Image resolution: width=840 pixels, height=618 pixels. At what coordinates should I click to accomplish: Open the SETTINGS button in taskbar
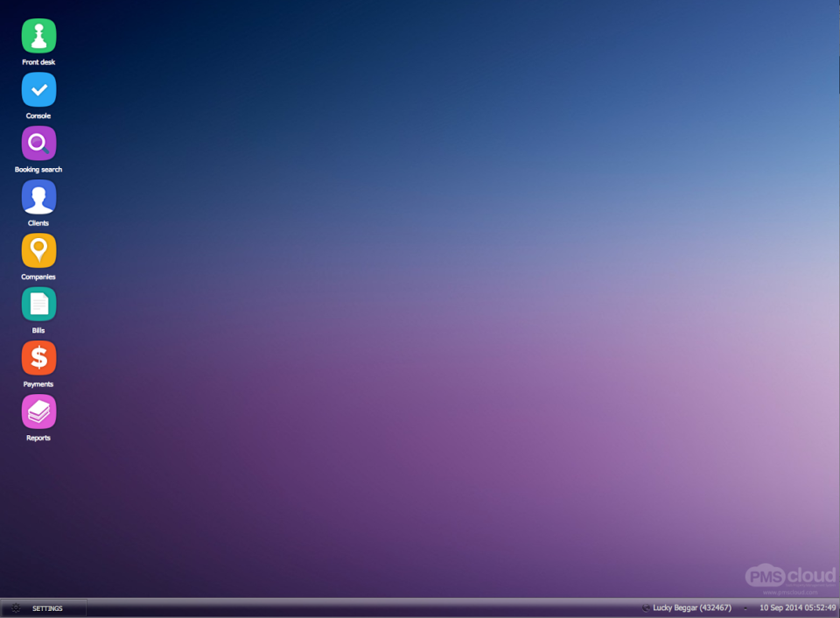44,607
